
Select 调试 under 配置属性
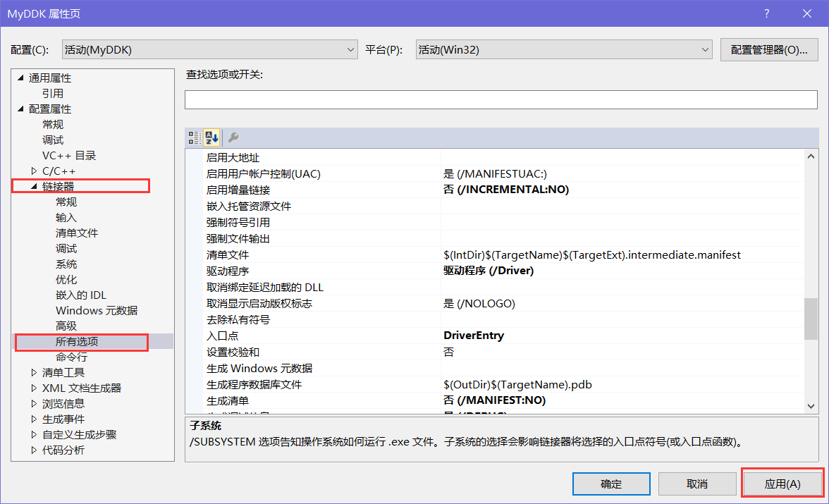pos(53,140)
